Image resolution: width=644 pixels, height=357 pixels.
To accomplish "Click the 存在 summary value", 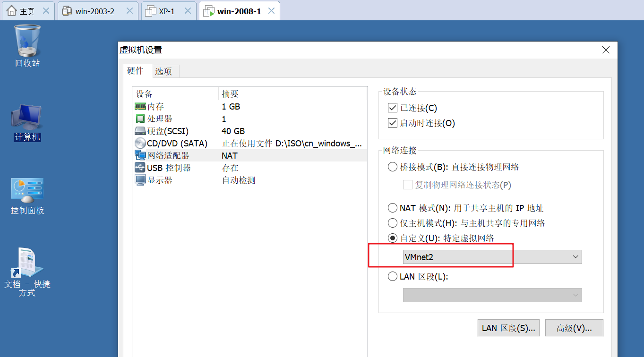I will [230, 168].
